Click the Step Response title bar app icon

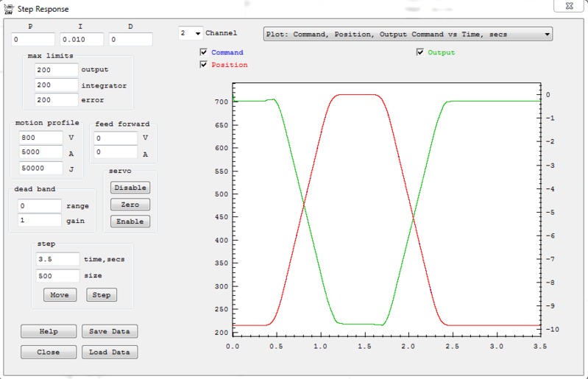click(8, 7)
